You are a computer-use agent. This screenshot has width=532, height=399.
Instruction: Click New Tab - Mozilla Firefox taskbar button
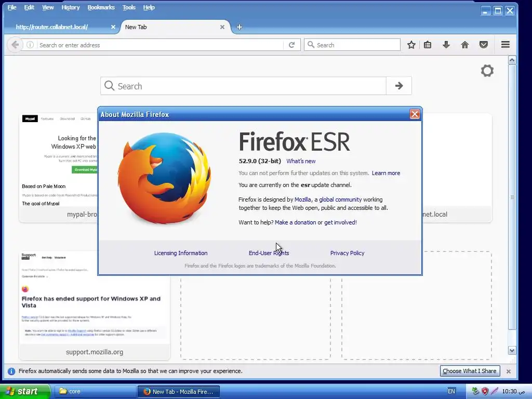179,391
